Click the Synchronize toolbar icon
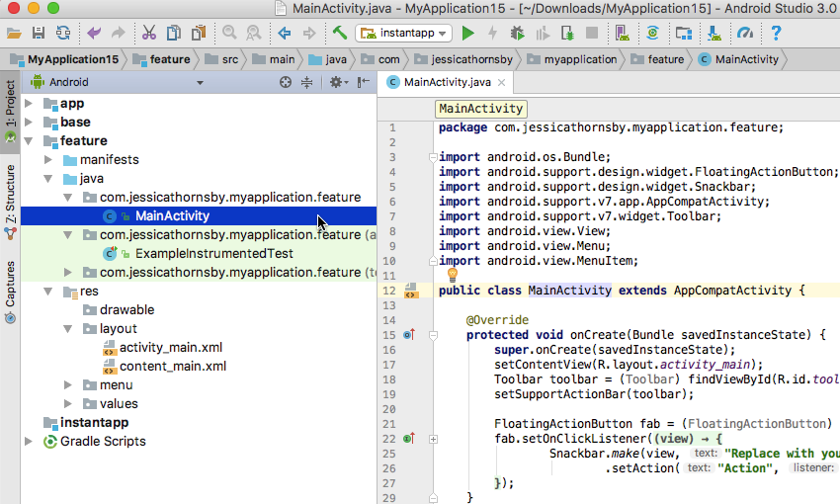This screenshot has width=840, height=504. click(63, 34)
